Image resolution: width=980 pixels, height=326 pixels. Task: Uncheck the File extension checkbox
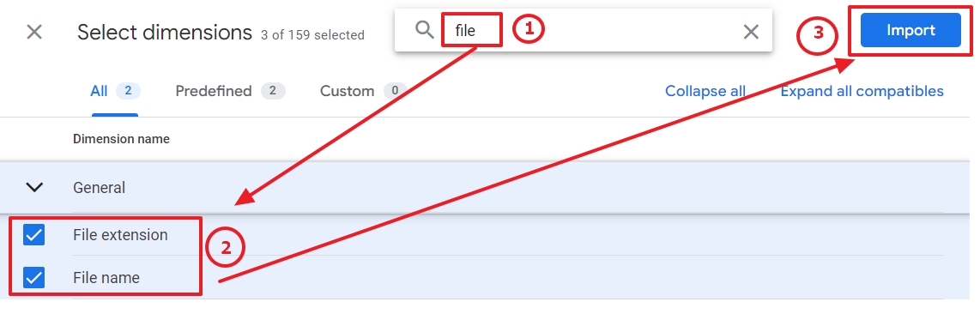tap(33, 235)
